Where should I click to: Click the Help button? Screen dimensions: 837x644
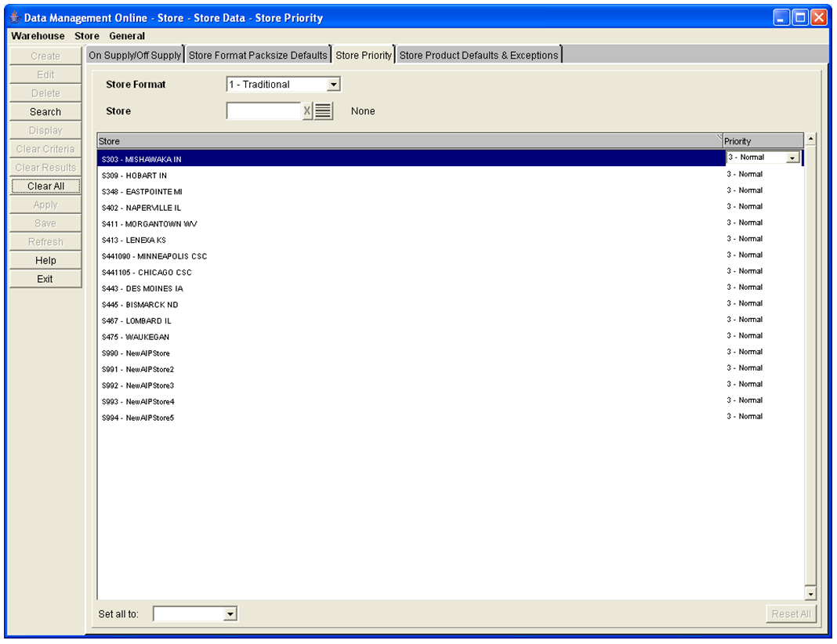[x=45, y=260]
